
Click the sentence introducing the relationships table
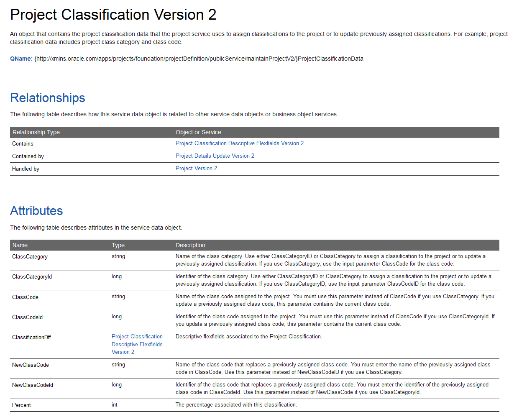[x=174, y=114]
